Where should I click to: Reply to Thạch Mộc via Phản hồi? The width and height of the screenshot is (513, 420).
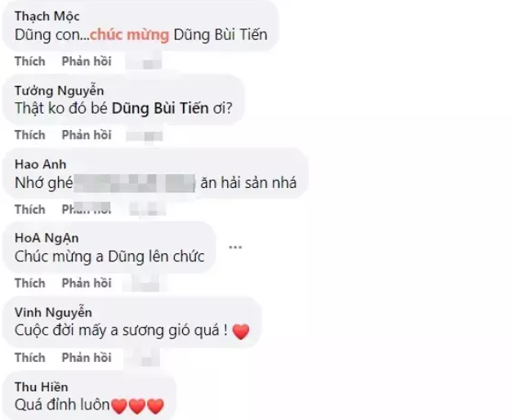[x=87, y=61]
